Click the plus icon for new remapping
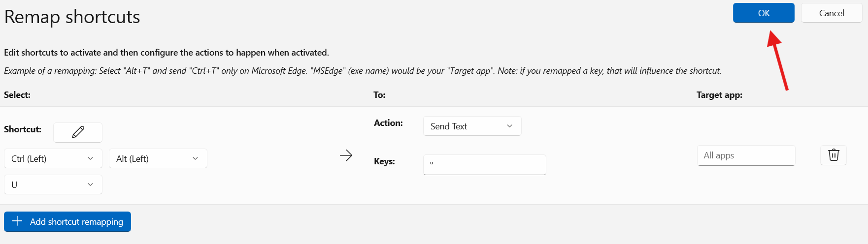This screenshot has width=868, height=244. point(17,221)
